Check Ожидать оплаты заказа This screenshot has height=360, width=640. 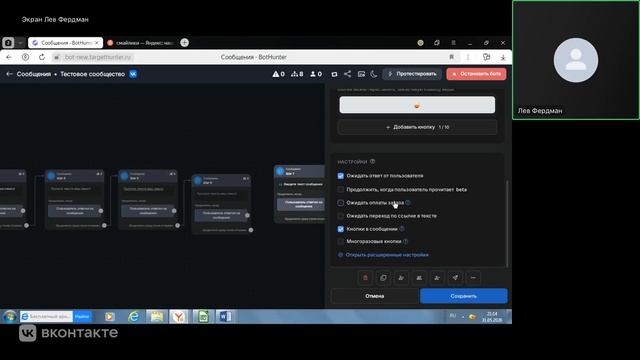tap(340, 203)
